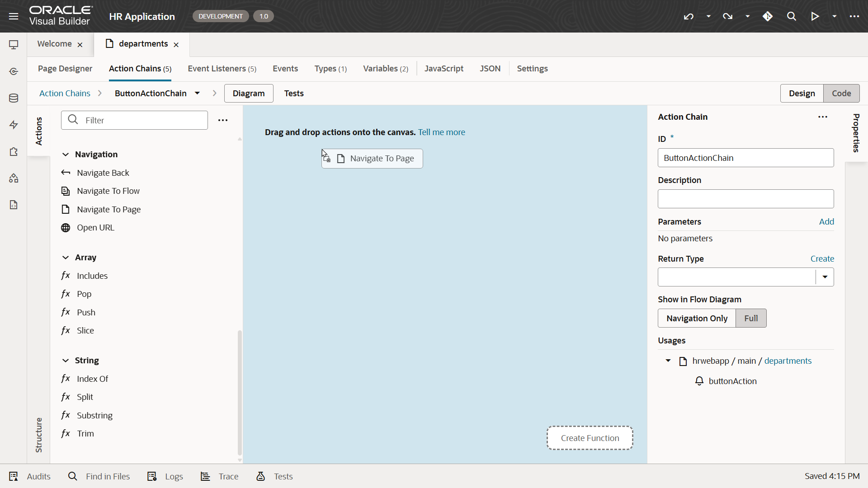The image size is (868, 488).
Task: Click the Undo icon in header
Action: tap(689, 16)
